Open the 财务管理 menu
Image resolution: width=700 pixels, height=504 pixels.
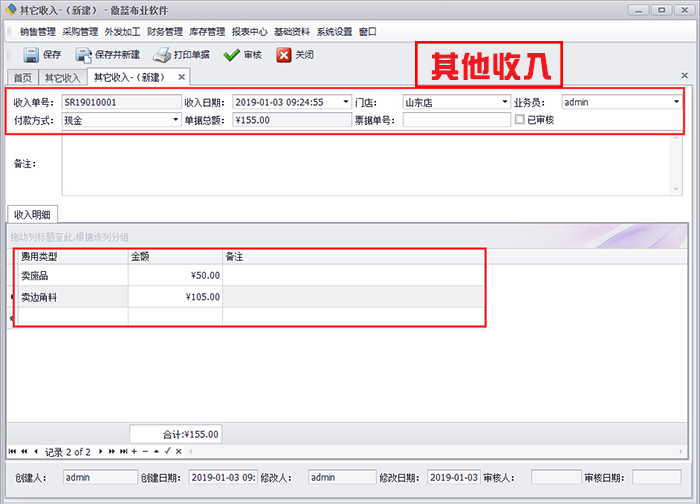click(164, 31)
